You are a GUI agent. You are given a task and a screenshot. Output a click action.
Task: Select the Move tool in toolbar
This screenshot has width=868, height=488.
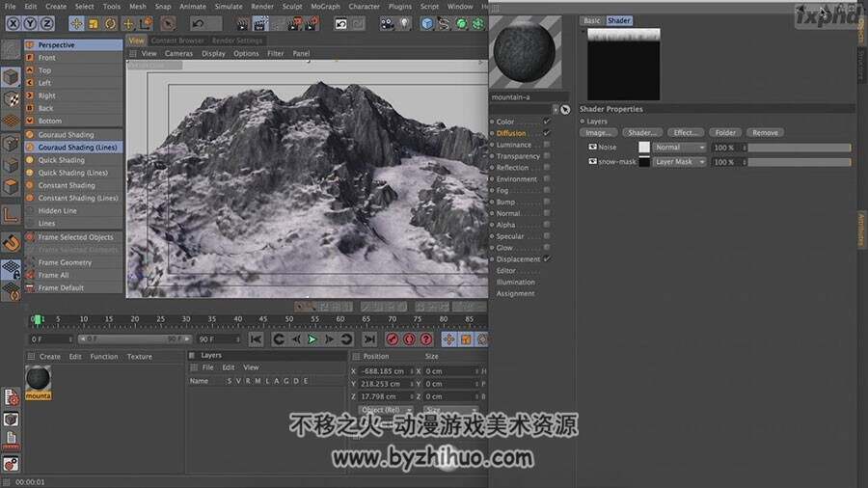pos(76,23)
